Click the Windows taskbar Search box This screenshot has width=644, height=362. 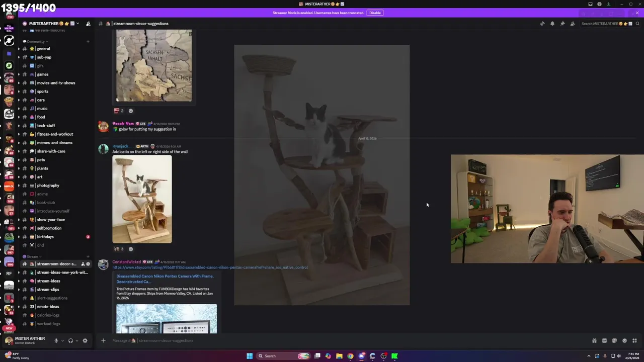pos(283,356)
